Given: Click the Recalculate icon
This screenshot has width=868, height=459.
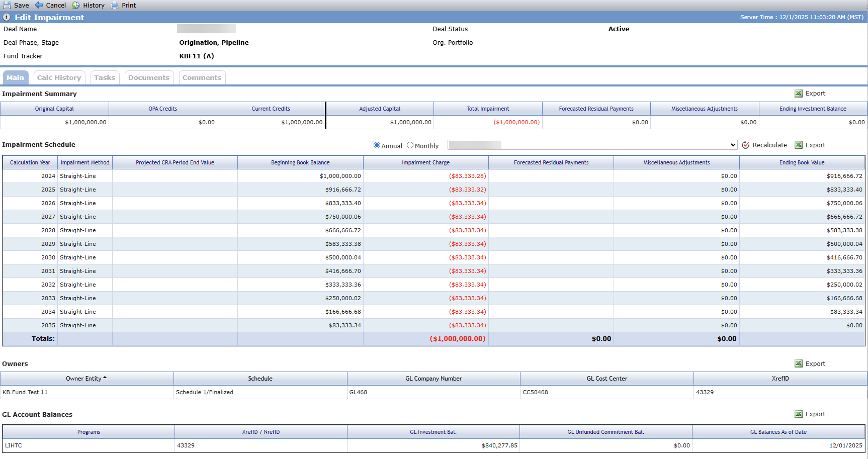Looking at the screenshot, I should click(746, 145).
